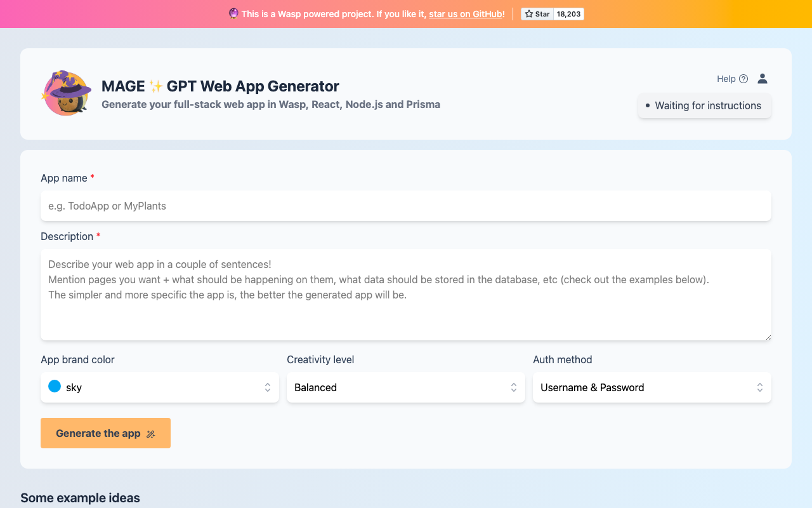This screenshot has width=812, height=508.
Task: Open the App brand color dropdown
Action: pyautogui.click(x=160, y=387)
